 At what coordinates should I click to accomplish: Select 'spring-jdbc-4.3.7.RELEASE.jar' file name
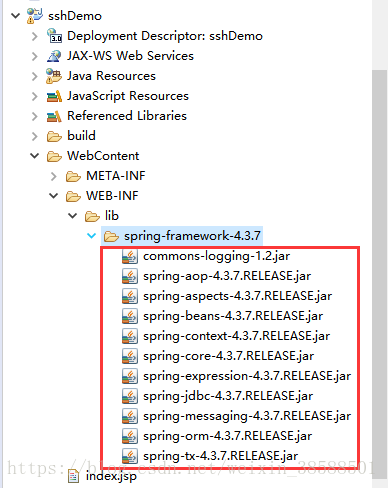[x=228, y=396]
